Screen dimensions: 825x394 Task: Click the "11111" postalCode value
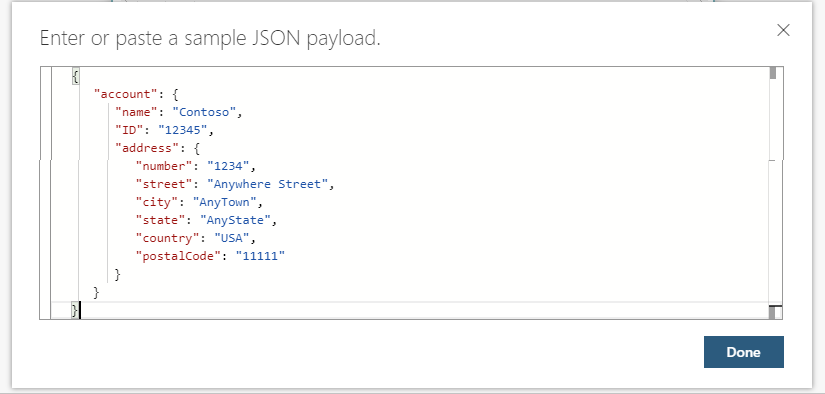pyautogui.click(x=260, y=257)
